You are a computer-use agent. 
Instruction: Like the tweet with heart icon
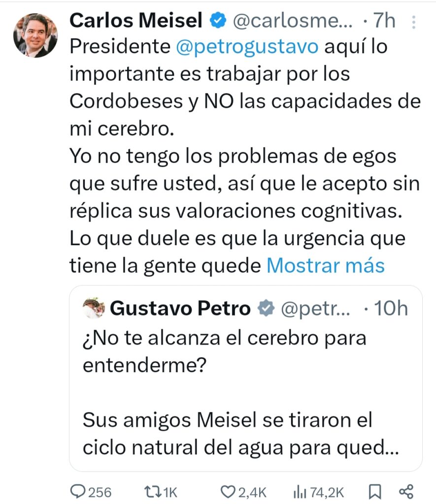(228, 492)
